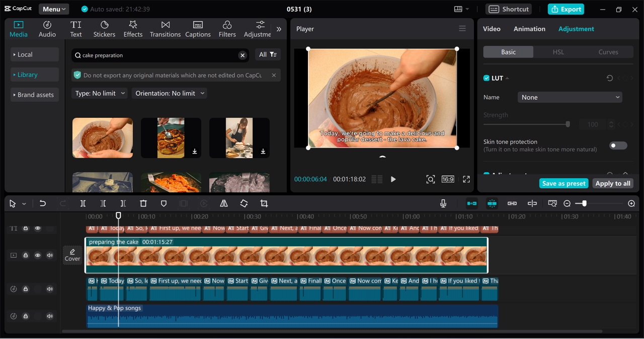The height and width of the screenshot is (339, 644).
Task: Open the CapCut Menu dropdown
Action: pyautogui.click(x=54, y=9)
